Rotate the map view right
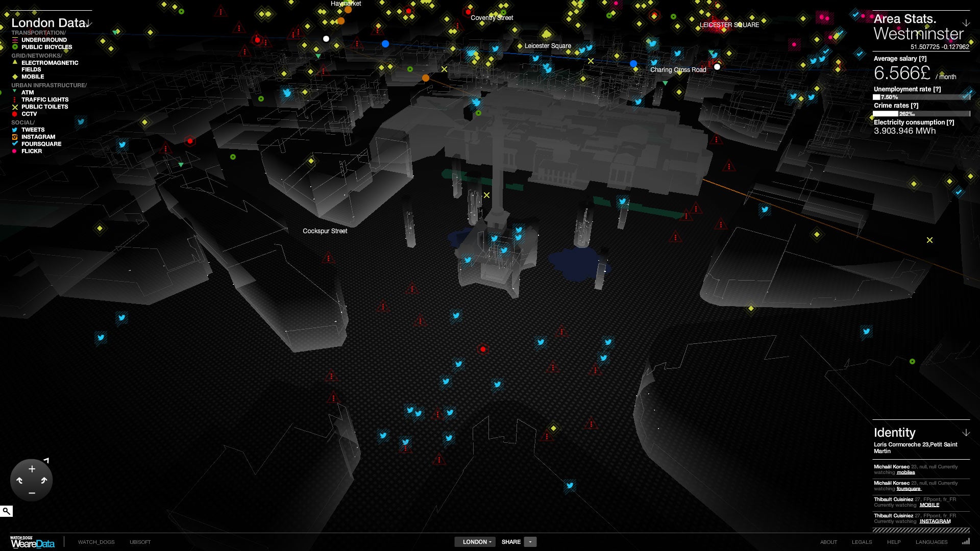Viewport: 980px width, 551px height. click(44, 481)
